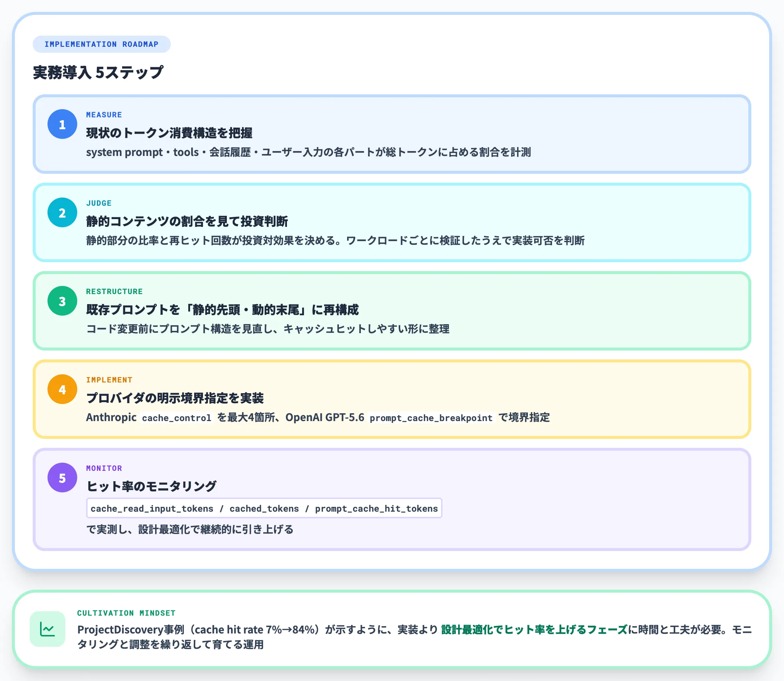Click the purple step 5 circle
The image size is (784, 681).
62,478
